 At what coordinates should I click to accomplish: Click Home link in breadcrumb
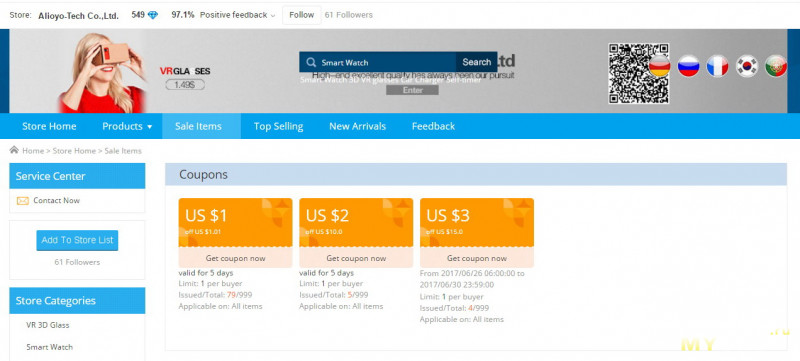(33, 151)
